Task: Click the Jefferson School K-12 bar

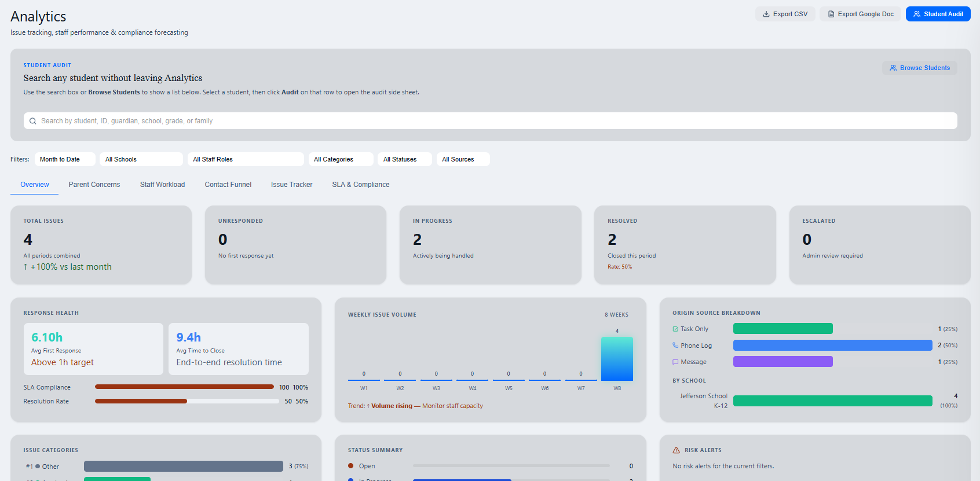Action: click(833, 401)
